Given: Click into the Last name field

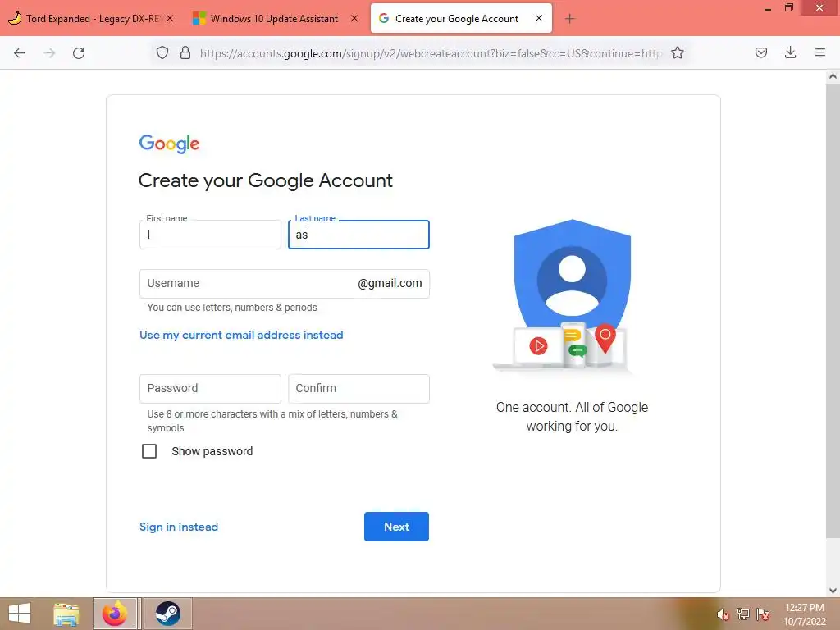Looking at the screenshot, I should (x=358, y=235).
